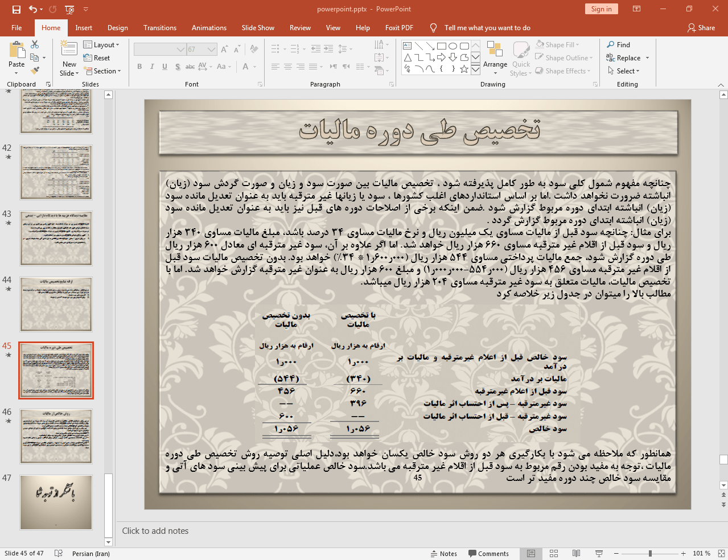Open the font name combo box

point(160,50)
